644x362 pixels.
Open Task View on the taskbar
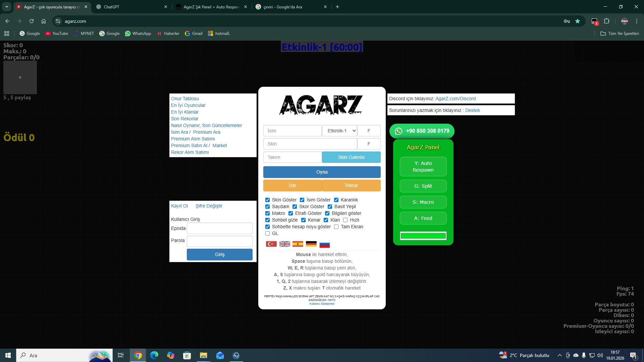[x=121, y=355]
